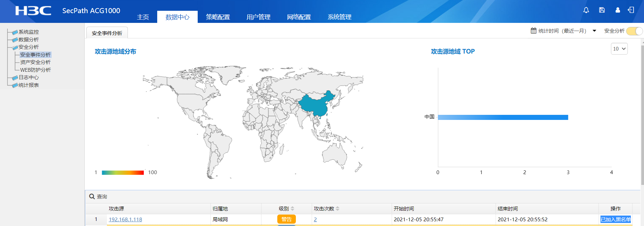Open the 策略配置 menu tab

pos(218,17)
